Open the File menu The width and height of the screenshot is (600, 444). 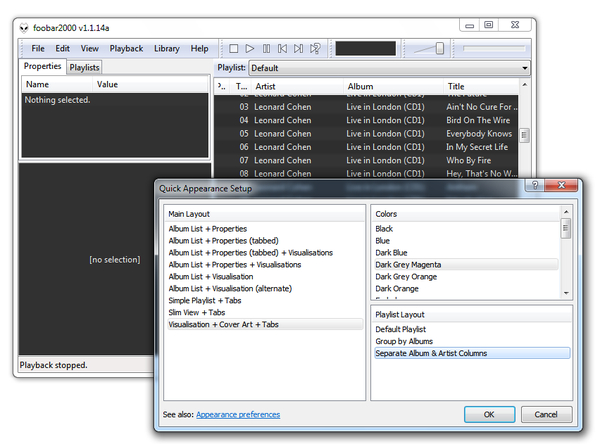tap(38, 49)
